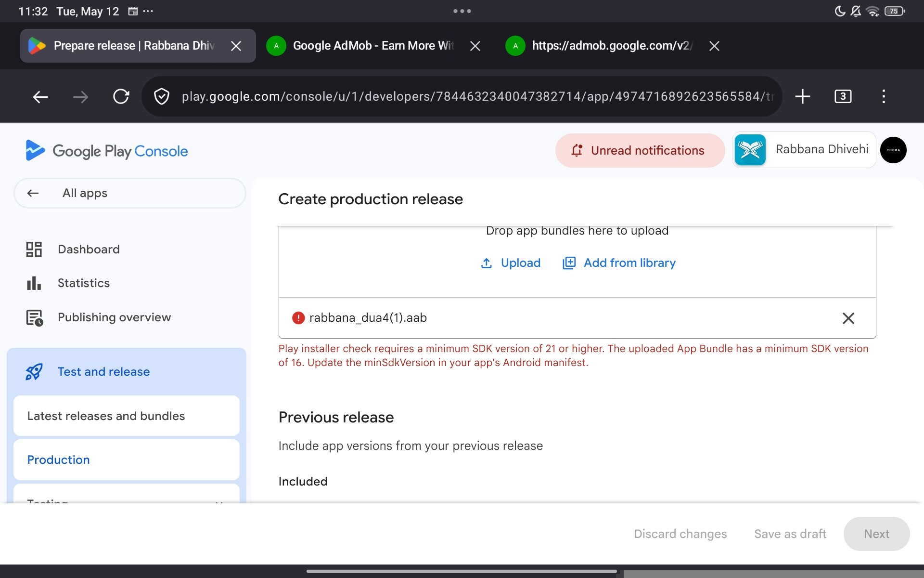
Task: Tap the muted notifications bell icon
Action: [856, 11]
